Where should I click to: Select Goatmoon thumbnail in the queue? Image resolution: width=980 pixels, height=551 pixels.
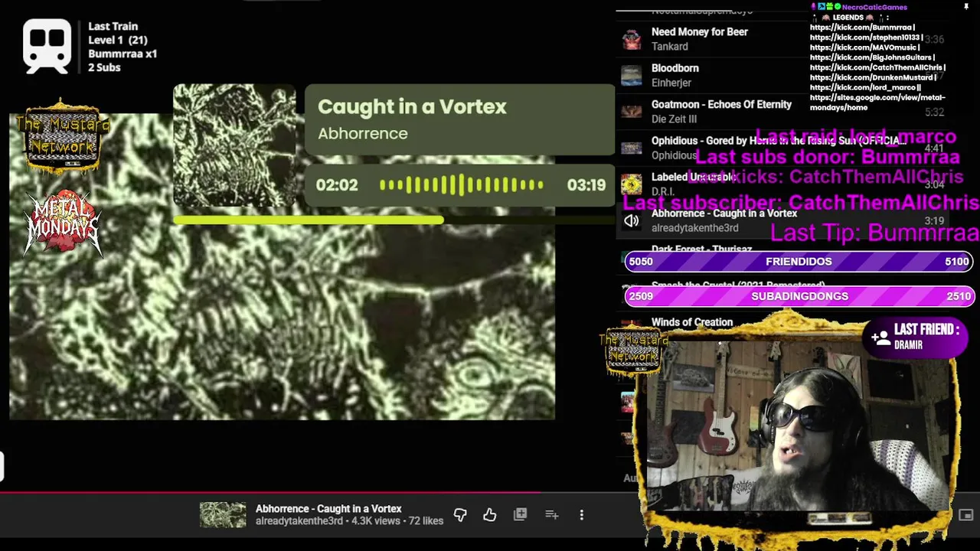pos(631,112)
